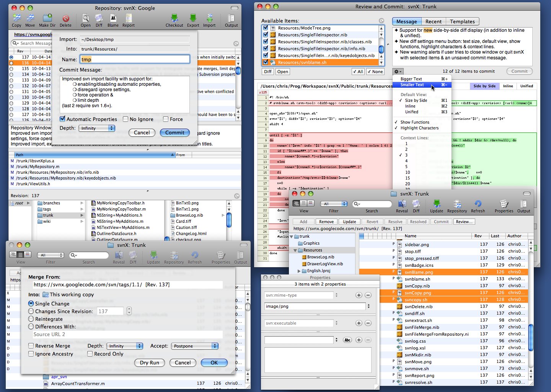
Task: Click None button under Available Items
Action: (x=375, y=72)
